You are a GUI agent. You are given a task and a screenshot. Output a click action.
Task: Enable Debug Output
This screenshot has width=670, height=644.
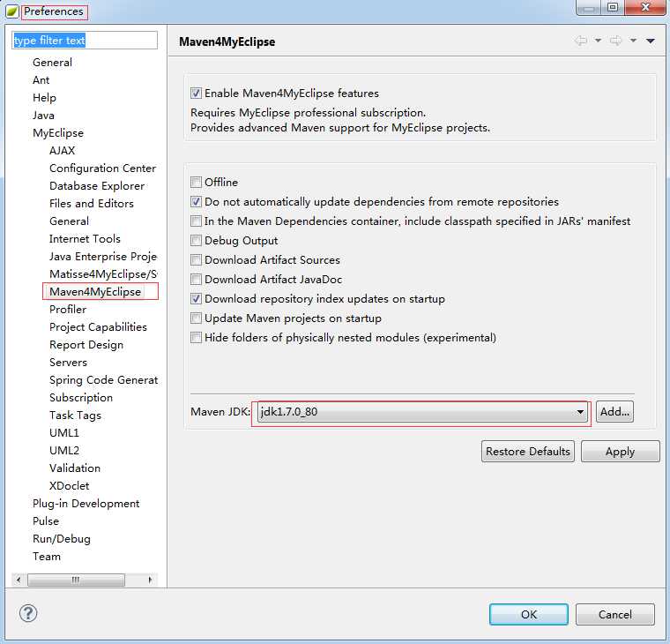[x=196, y=240]
